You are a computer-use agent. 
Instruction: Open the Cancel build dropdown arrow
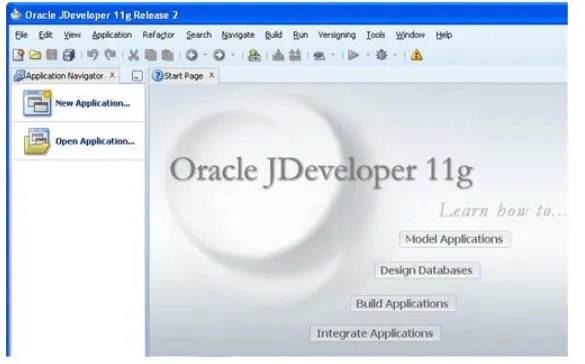coord(333,55)
